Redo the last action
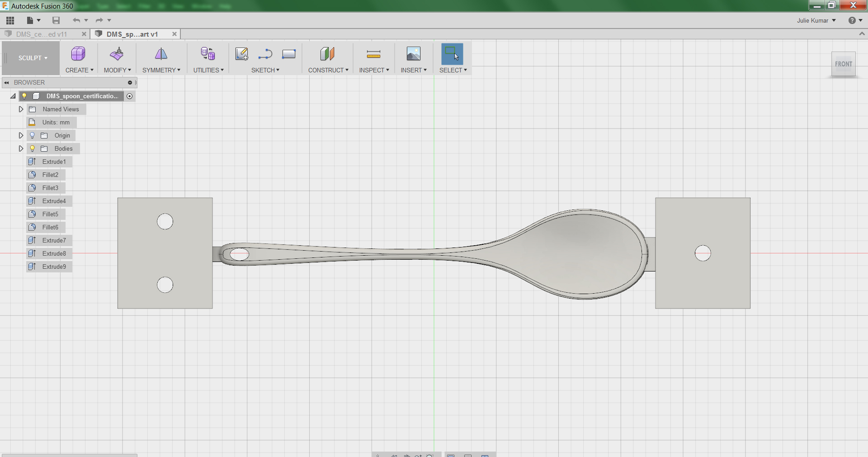The height and width of the screenshot is (457, 868). (x=99, y=20)
